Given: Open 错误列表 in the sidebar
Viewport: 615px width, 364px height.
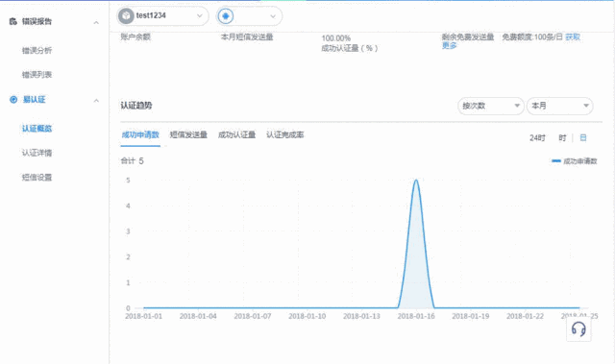Looking at the screenshot, I should coord(37,75).
